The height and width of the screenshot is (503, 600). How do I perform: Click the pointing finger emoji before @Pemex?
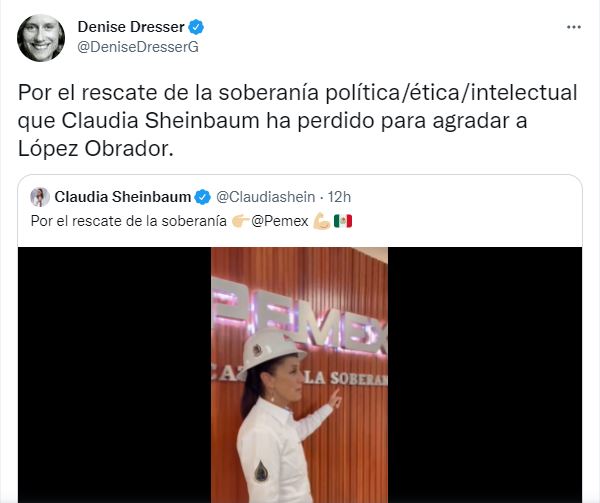click(x=240, y=221)
